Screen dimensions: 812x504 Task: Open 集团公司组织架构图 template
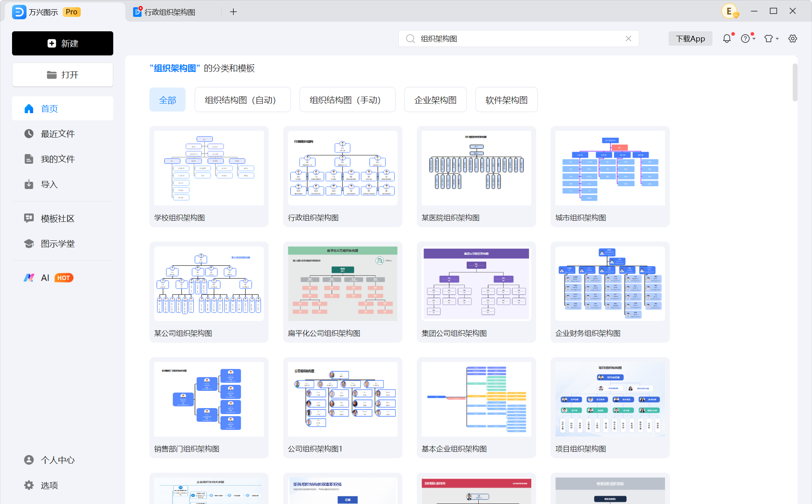(x=476, y=292)
